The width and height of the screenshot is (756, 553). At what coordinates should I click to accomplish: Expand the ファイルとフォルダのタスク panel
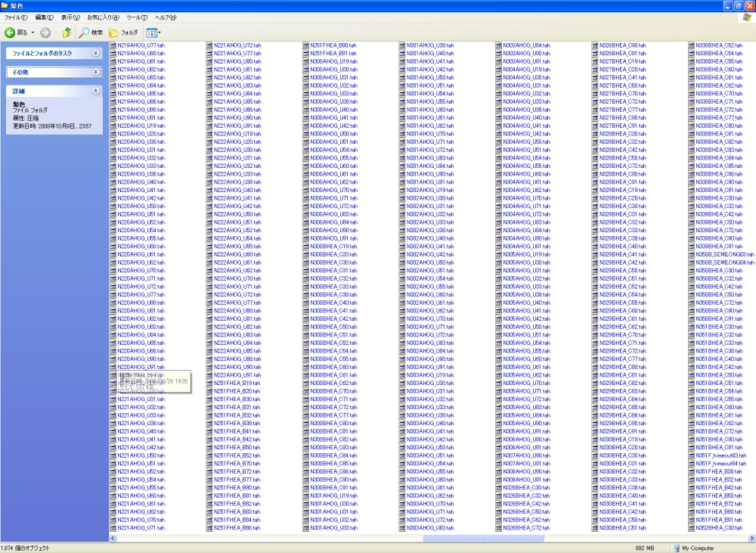pos(95,54)
